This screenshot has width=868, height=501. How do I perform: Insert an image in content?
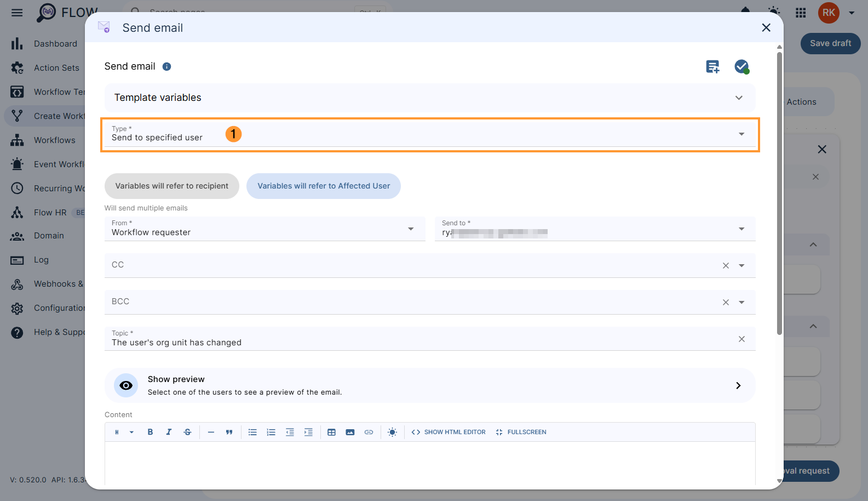click(350, 432)
